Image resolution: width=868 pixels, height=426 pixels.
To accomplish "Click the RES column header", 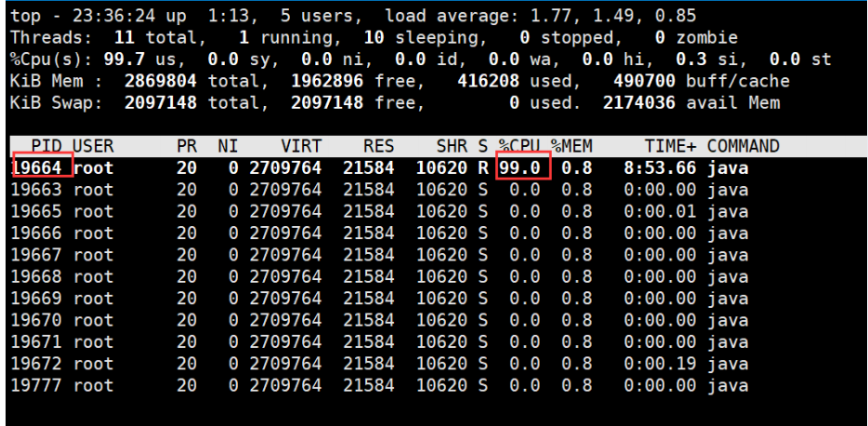I will (378, 146).
